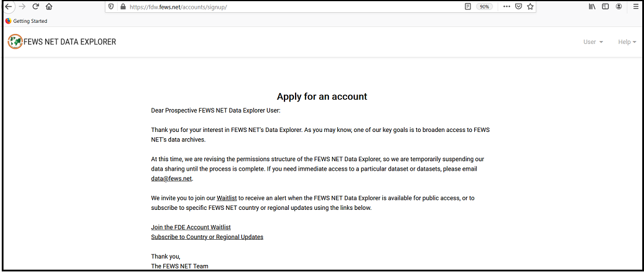Expand the User dropdown

[592, 42]
